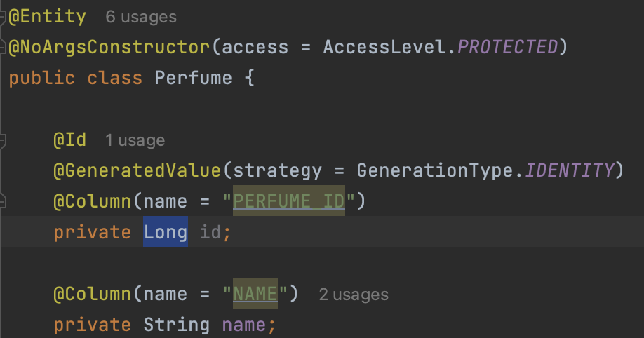Click the underlined PERFUME_ID string
The width and height of the screenshot is (644, 338).
click(289, 201)
